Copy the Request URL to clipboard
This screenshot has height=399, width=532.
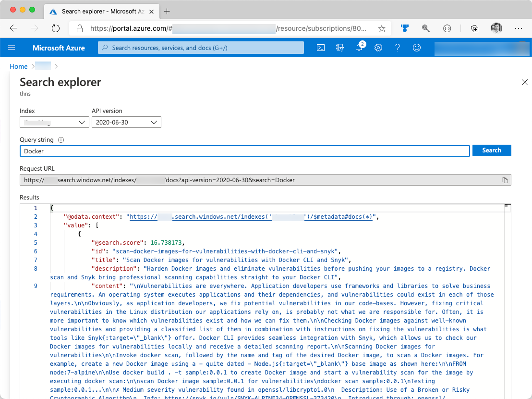tap(505, 180)
